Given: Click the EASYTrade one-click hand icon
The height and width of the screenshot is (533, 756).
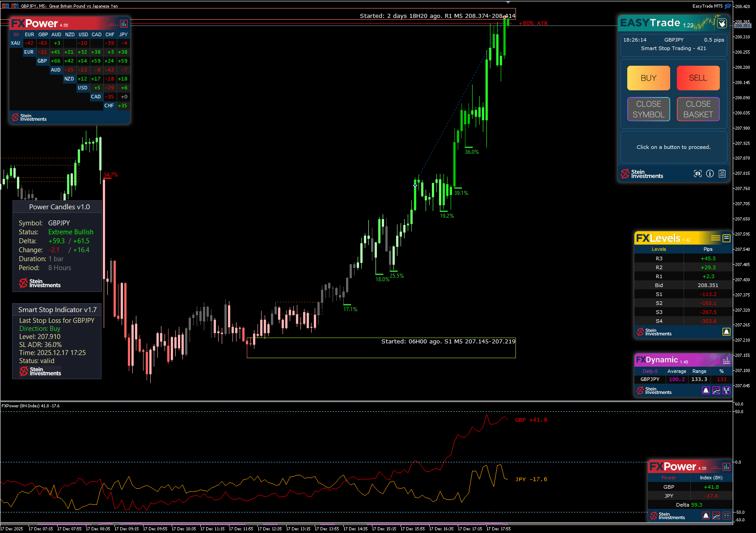Looking at the screenshot, I should point(722,23).
